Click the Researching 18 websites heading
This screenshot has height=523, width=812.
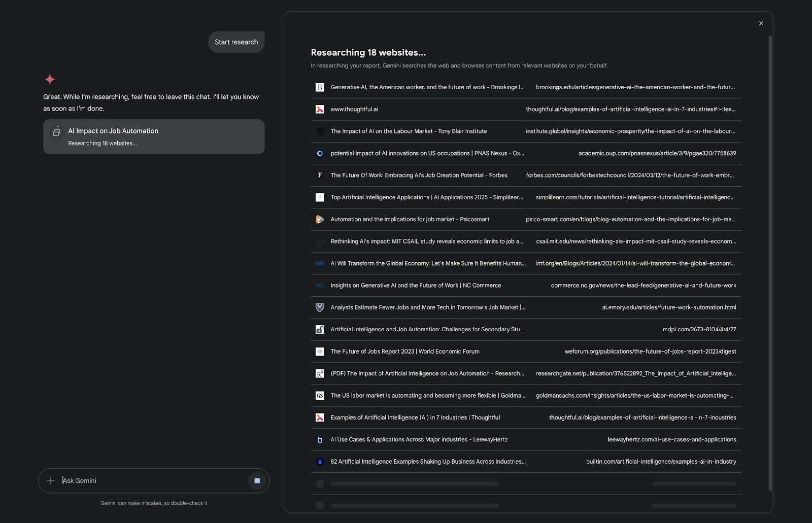(368, 52)
